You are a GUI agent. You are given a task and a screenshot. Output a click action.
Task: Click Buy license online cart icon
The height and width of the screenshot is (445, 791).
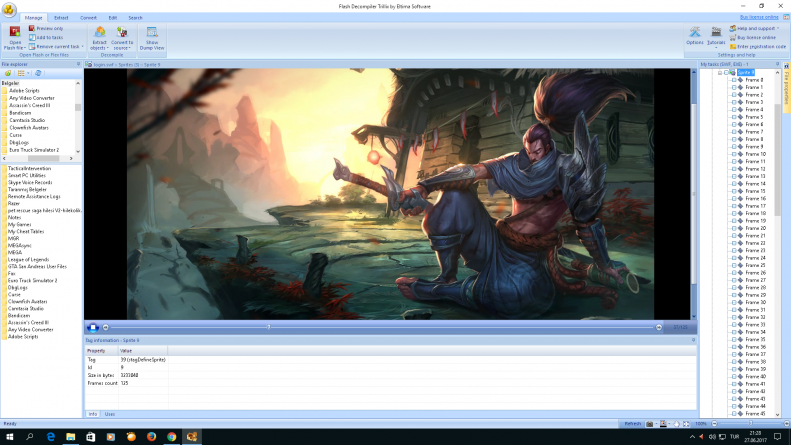point(732,37)
